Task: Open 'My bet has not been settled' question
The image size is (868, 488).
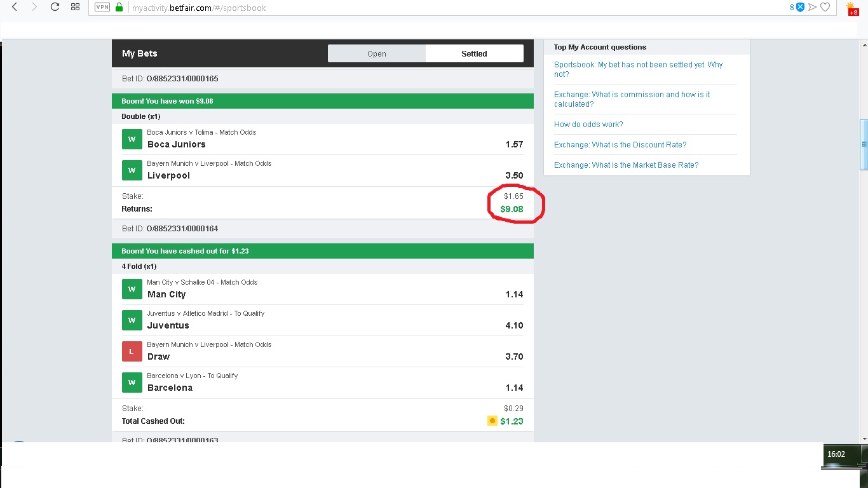Action: tap(638, 69)
